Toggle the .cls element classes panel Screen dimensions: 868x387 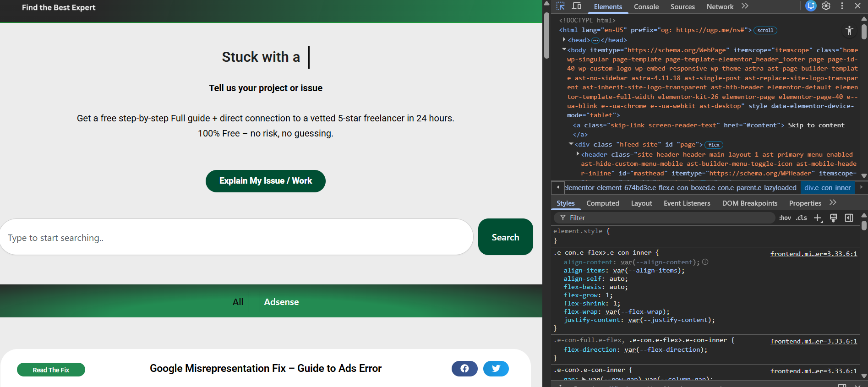tap(801, 218)
